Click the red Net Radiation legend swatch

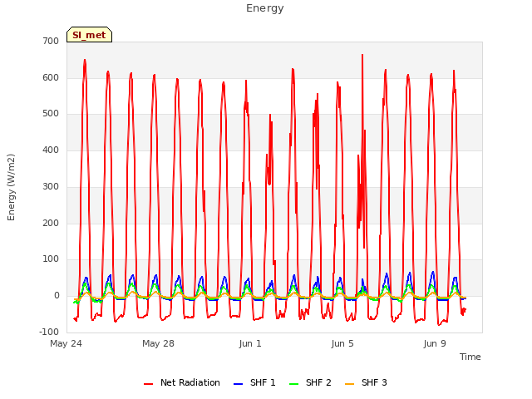pos(148,384)
